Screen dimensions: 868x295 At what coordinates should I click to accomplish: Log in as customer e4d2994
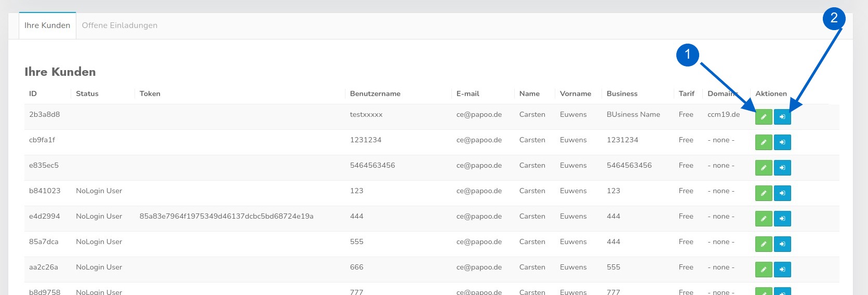[782, 219]
